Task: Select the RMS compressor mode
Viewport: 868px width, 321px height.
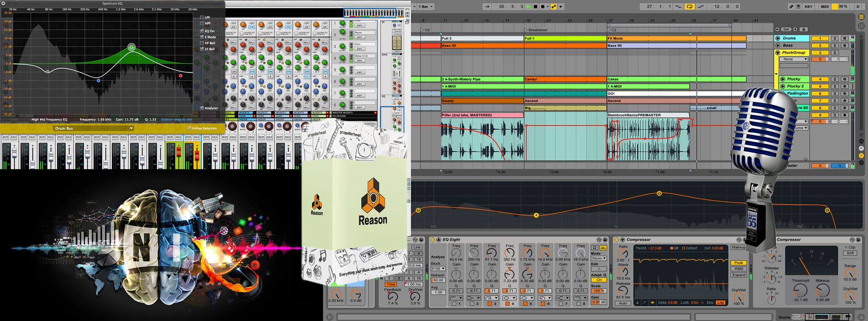Action: click(x=738, y=269)
